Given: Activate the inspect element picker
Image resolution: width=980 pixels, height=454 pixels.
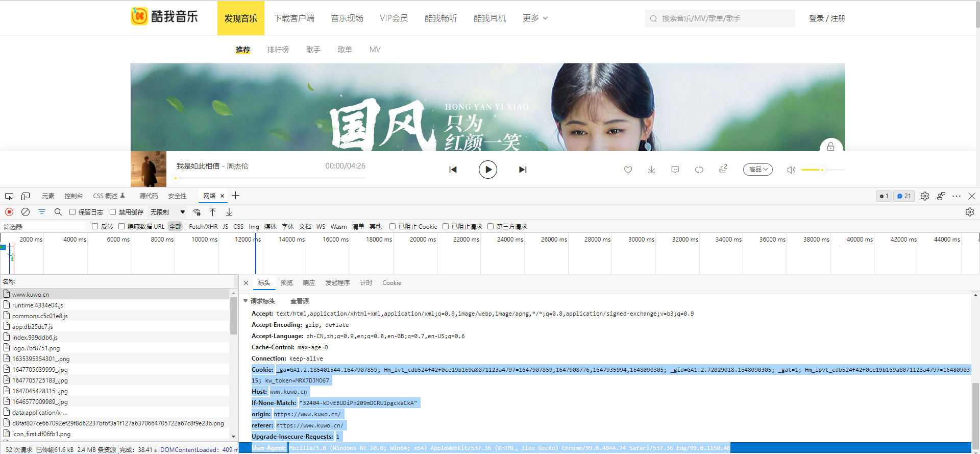Looking at the screenshot, I should coord(9,196).
